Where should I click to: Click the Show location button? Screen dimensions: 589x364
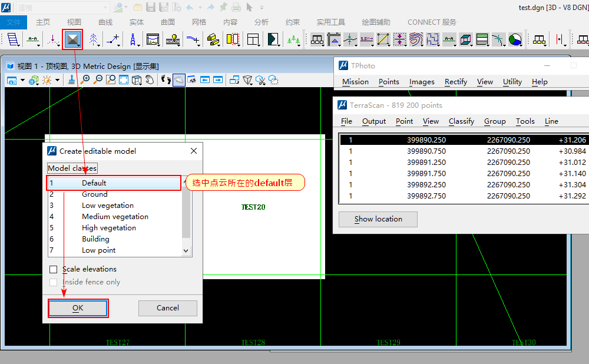378,219
